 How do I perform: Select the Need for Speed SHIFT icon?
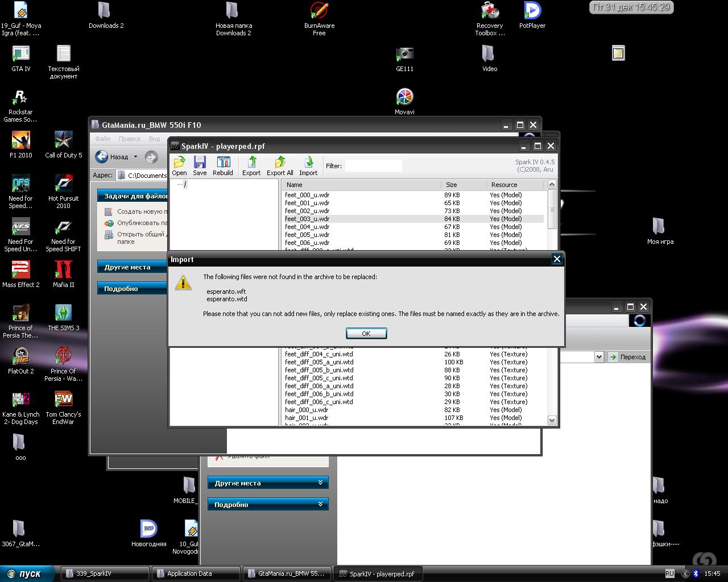click(x=63, y=235)
